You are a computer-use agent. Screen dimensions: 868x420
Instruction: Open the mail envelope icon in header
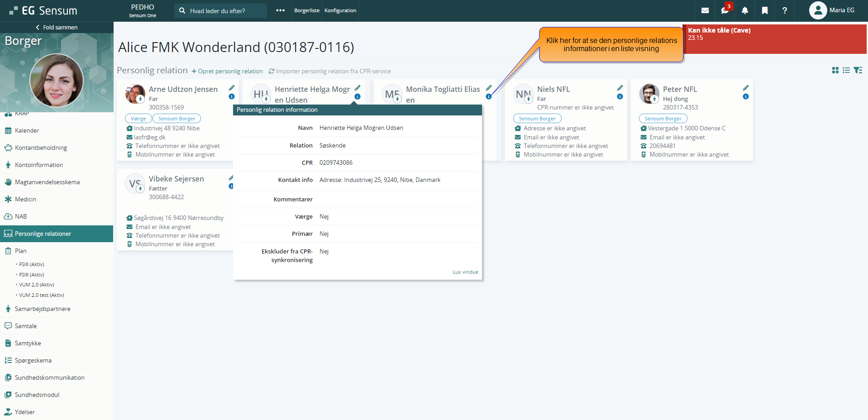click(x=705, y=10)
